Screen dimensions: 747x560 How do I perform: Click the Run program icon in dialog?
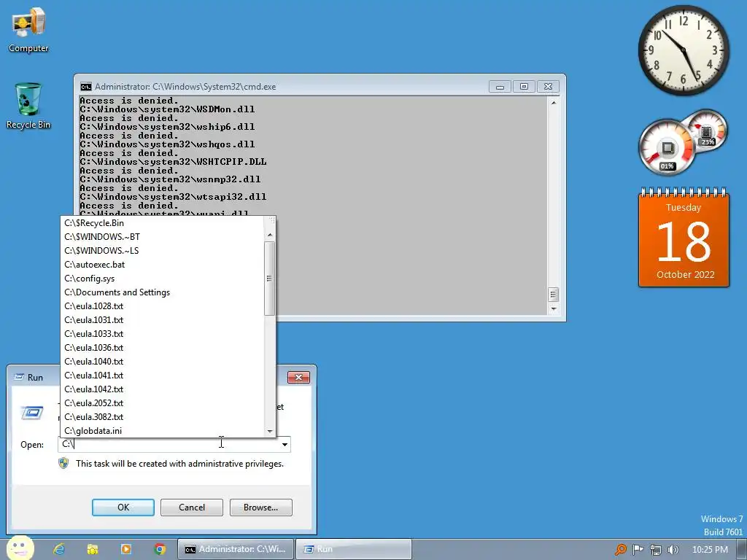[x=32, y=413]
